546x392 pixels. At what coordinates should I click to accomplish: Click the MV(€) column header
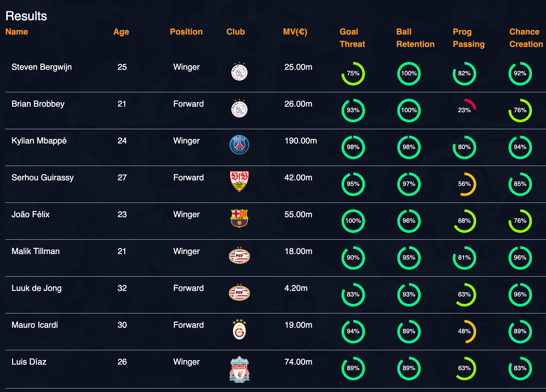[x=295, y=32]
